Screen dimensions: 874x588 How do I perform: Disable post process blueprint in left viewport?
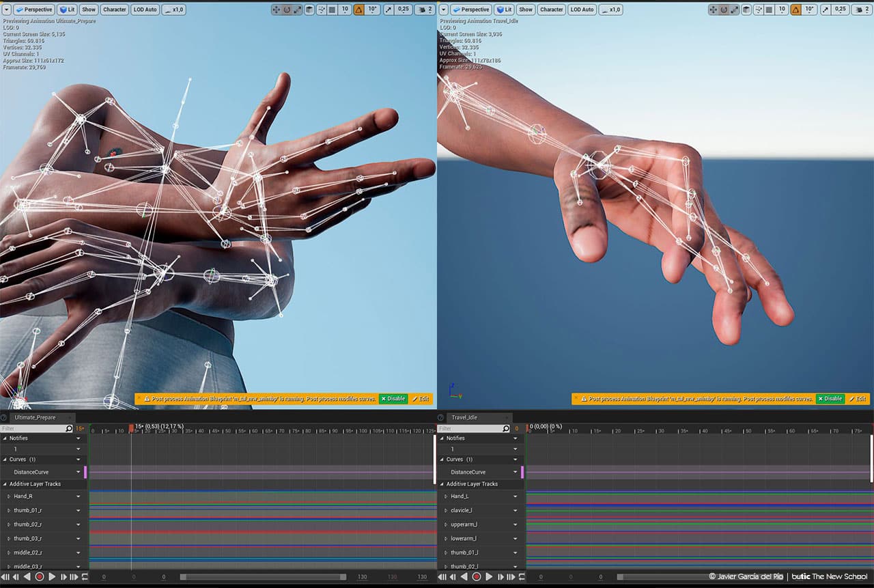(x=393, y=399)
